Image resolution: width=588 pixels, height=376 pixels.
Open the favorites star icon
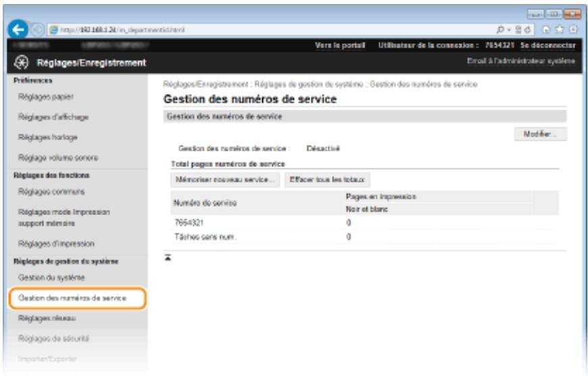(560, 30)
